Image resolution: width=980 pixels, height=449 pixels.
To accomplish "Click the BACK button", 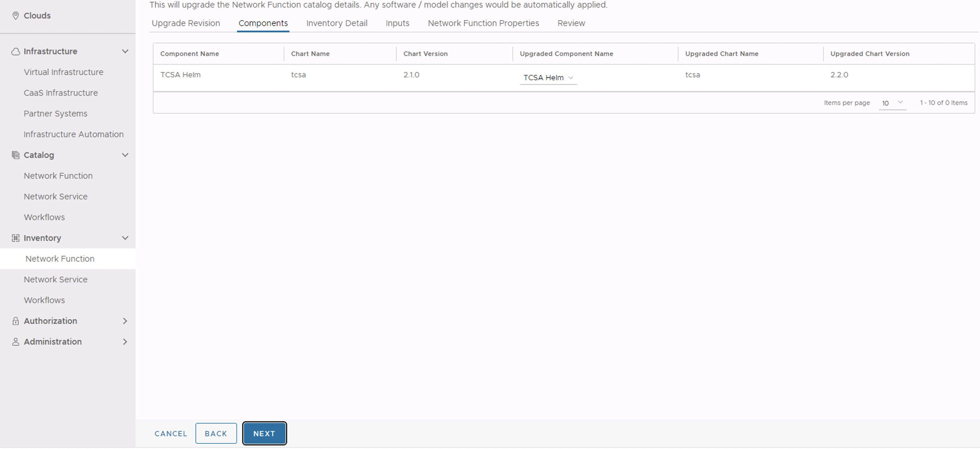I will [x=216, y=434].
